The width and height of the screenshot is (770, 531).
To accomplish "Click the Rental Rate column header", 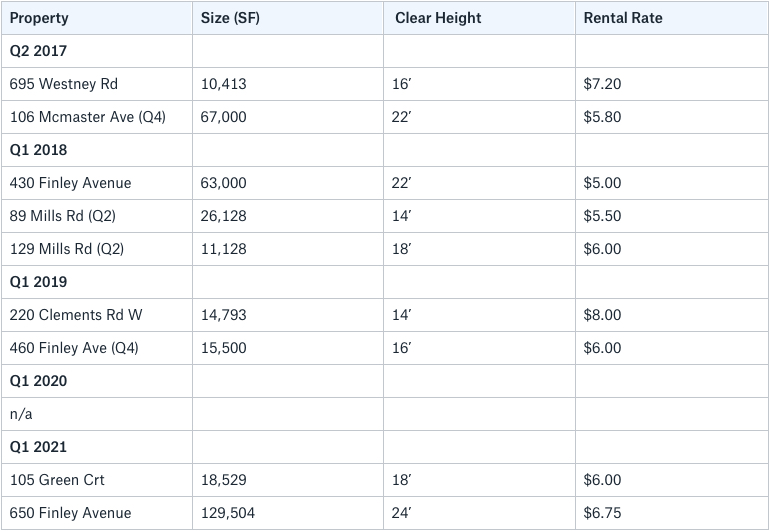I will 672,18.
